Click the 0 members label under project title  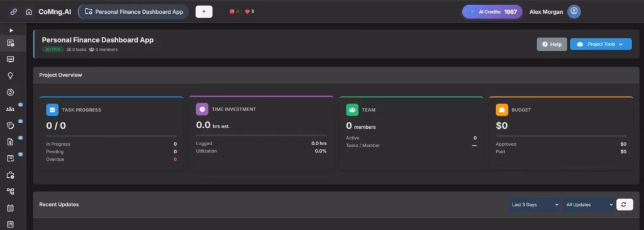click(x=104, y=49)
